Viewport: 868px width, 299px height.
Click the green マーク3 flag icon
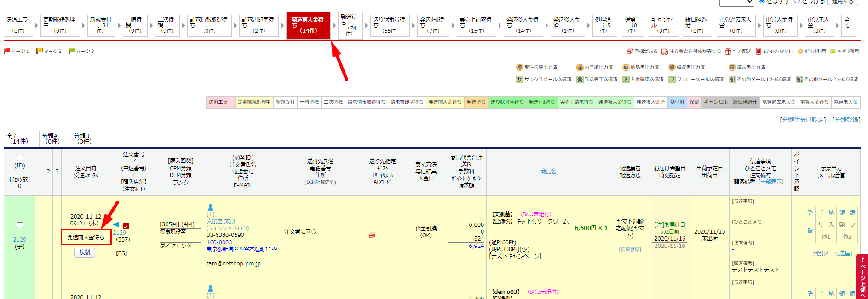point(72,51)
